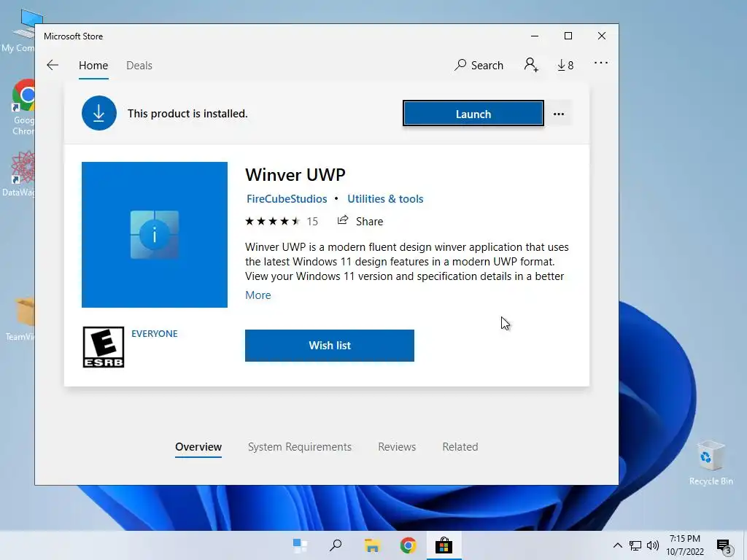
Task: Switch to System Requirements tab
Action: 300,447
